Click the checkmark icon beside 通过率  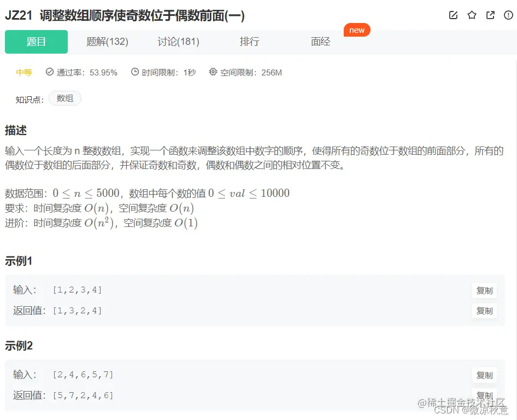point(50,72)
